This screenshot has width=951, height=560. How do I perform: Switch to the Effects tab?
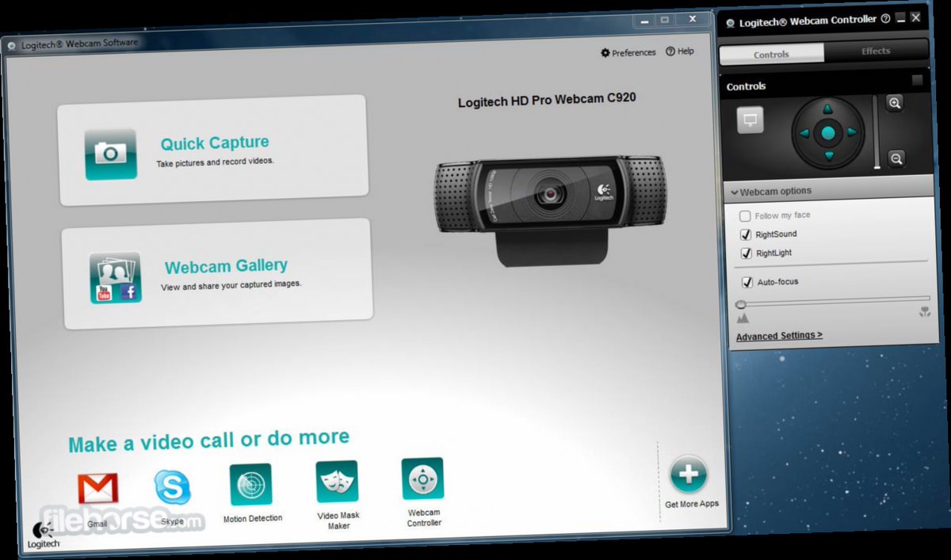click(876, 51)
